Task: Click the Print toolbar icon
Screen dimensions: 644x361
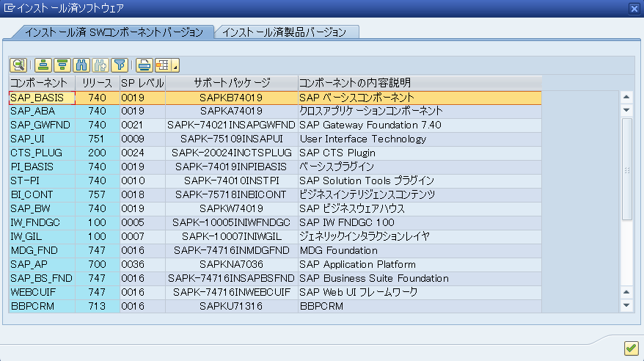Action: [x=144, y=65]
